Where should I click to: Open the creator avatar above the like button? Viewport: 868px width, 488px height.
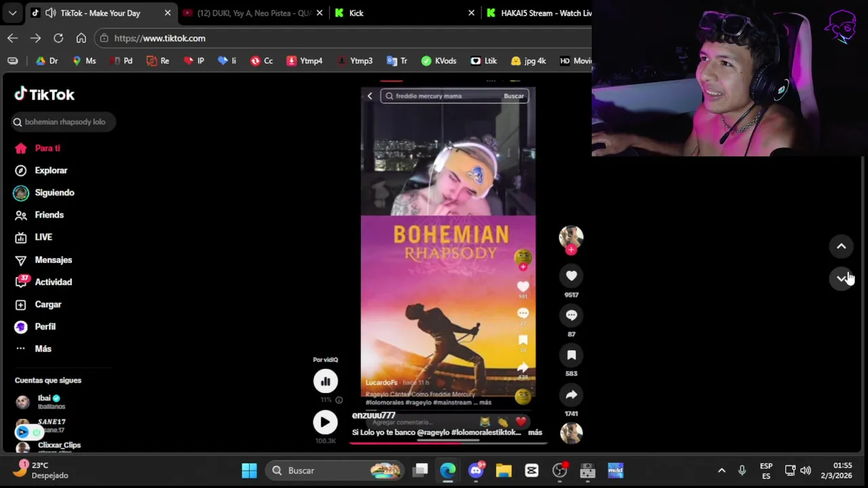571,237
